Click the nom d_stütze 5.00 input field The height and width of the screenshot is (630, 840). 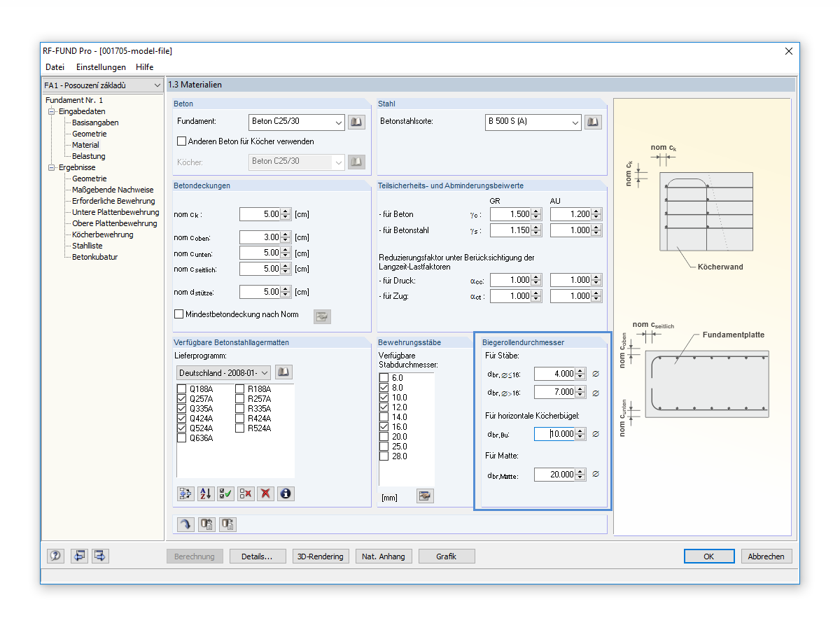point(260,292)
